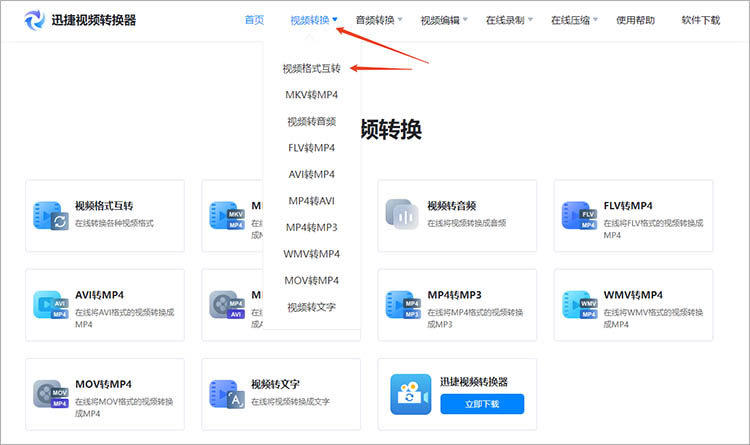Expand the 在线录制 nav dropdown
This screenshot has width=750, height=445.
[509, 20]
